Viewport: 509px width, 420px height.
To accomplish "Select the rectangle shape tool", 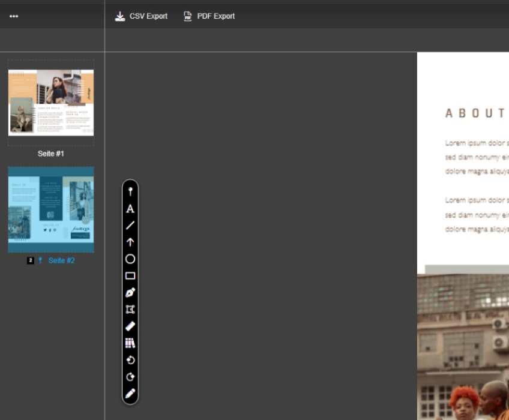I will (130, 276).
